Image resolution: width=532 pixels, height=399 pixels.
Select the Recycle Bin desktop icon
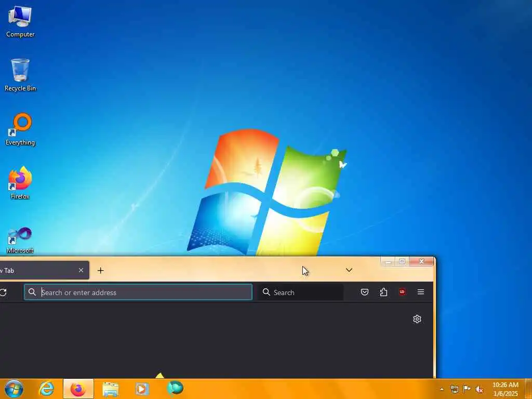point(20,75)
